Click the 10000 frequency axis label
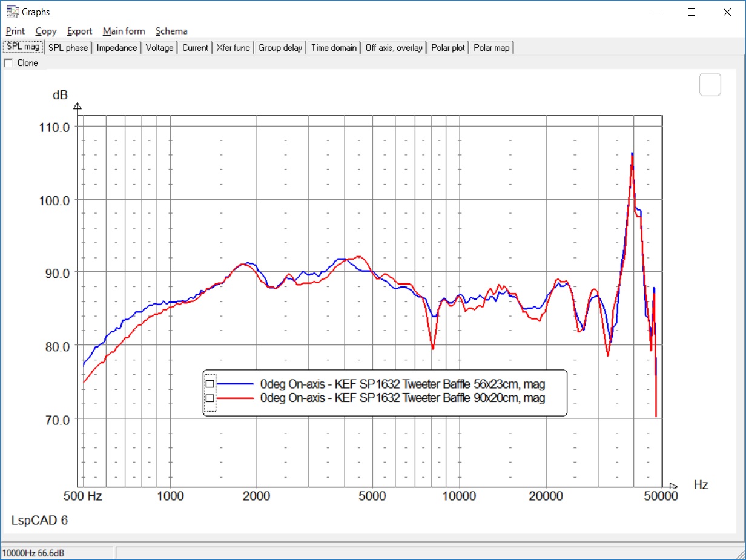 point(458,496)
